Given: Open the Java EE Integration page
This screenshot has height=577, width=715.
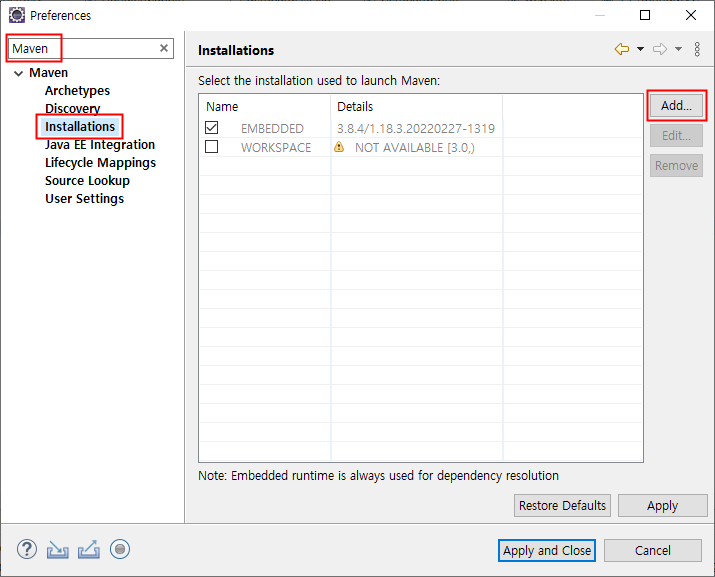Looking at the screenshot, I should coord(100,145).
